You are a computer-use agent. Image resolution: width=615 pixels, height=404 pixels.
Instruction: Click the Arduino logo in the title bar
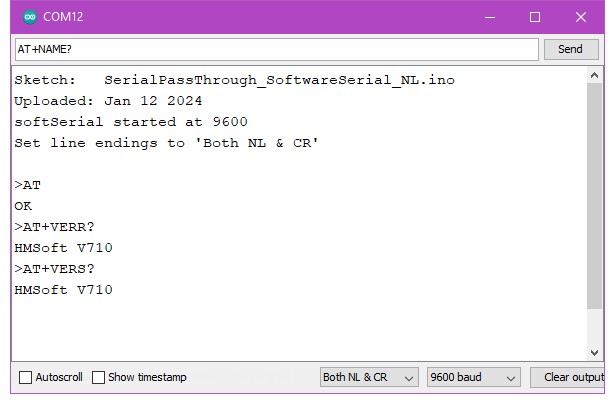click(x=29, y=17)
